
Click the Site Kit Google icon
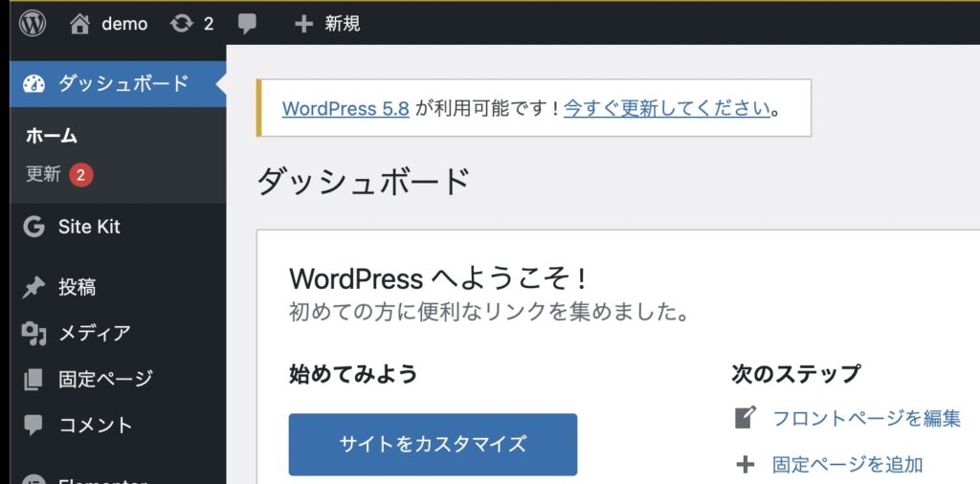point(33,227)
